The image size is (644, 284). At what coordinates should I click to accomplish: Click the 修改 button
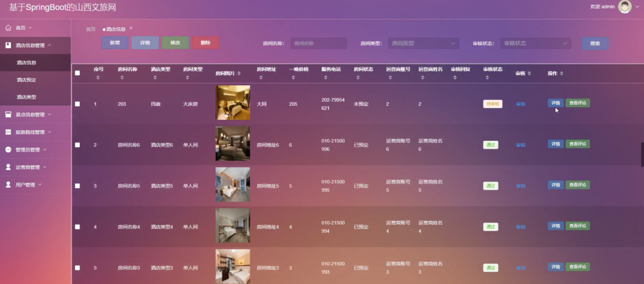click(x=175, y=43)
